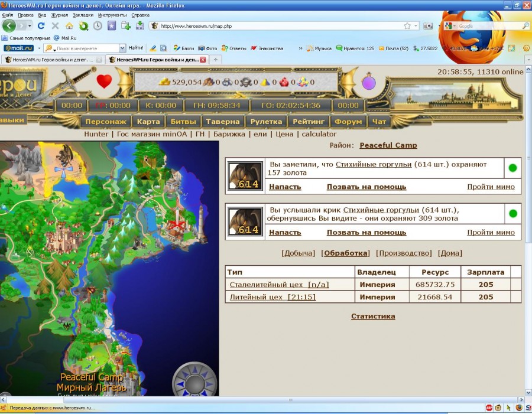This screenshot has width=532, height=414.
Task: Click the highlighter pencil icon in Mail.ru toolbar
Action: [x=153, y=48]
